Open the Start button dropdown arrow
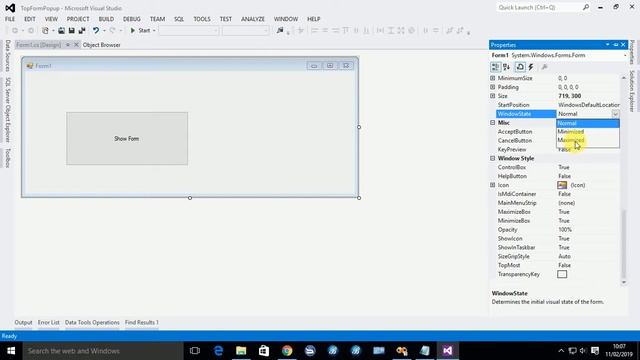Image resolution: width=640 pixels, height=360 pixels. (x=154, y=31)
